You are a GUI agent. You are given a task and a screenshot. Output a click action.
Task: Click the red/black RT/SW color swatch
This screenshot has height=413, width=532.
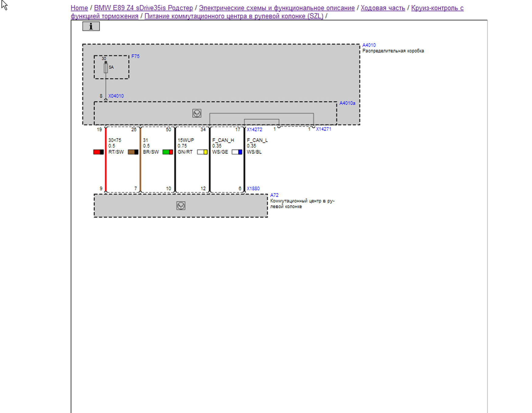tap(98, 152)
